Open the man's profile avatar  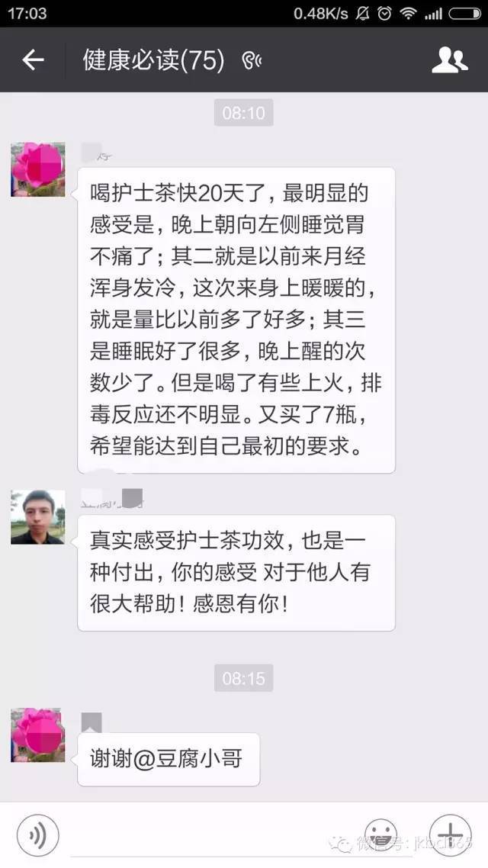pyautogui.click(x=37, y=517)
